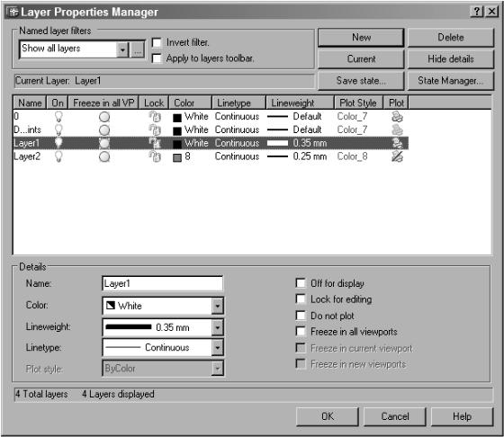Click the gray color swatch for Layer2
504x437 pixels.
tap(177, 157)
